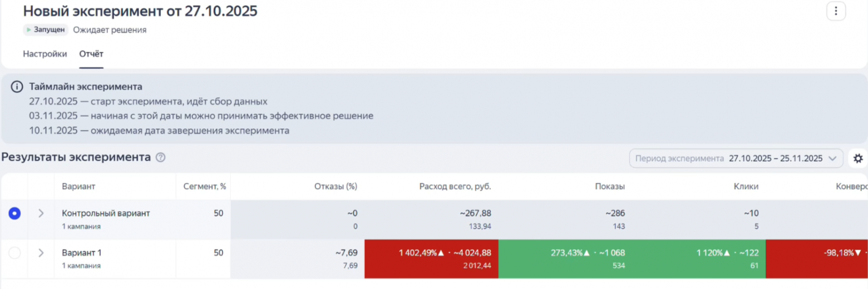
Task: Expand the Вариант 1 row
Action: click(41, 253)
